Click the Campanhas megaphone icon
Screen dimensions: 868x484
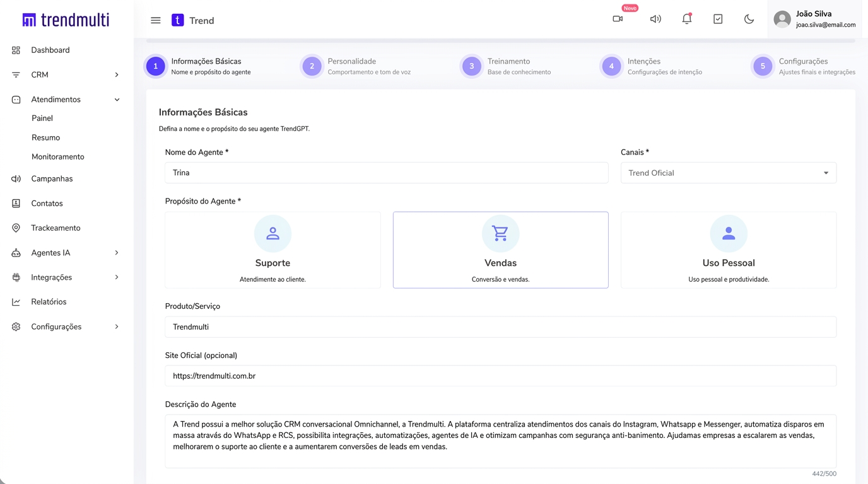(16, 179)
